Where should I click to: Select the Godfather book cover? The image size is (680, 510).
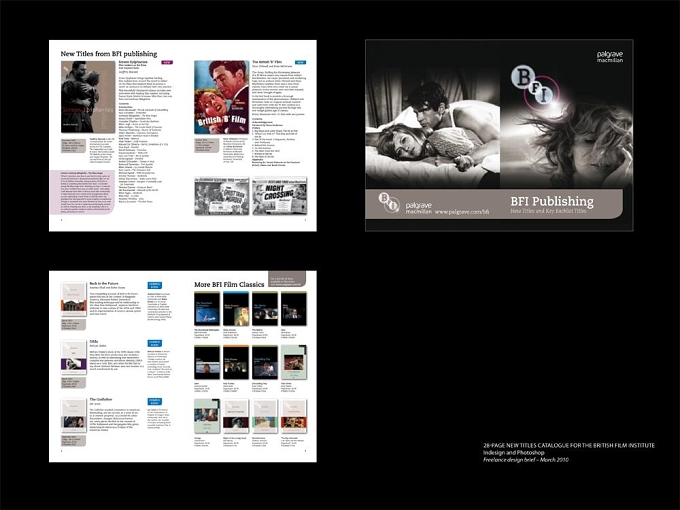point(74,415)
